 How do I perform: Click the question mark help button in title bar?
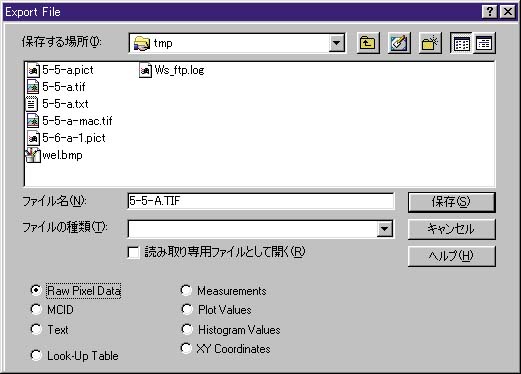pos(489,12)
